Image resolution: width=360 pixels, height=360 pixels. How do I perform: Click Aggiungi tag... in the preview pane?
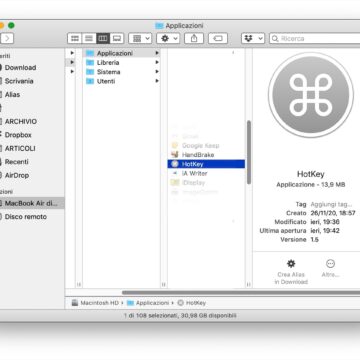click(331, 204)
